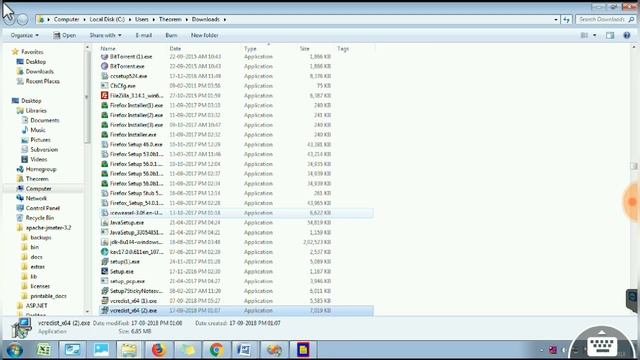640x360 pixels.
Task: Select Local Disk (C:) in the breadcrumb
Action: [x=107, y=19]
